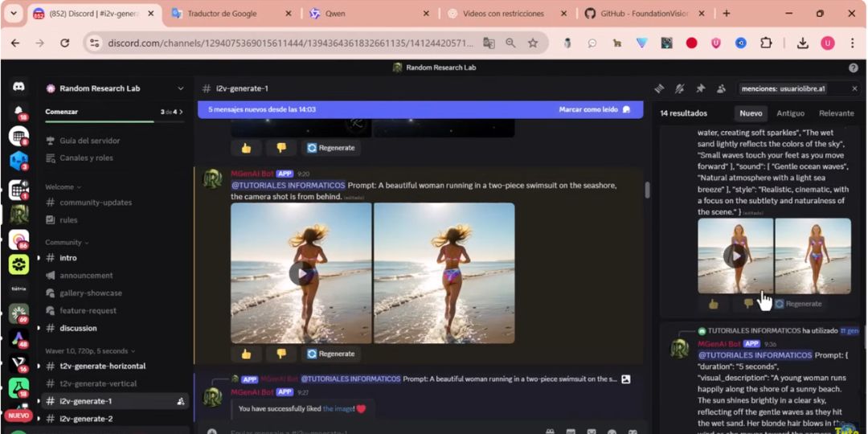Open Discord help question mark icon
The width and height of the screenshot is (868, 434).
pyautogui.click(x=853, y=68)
